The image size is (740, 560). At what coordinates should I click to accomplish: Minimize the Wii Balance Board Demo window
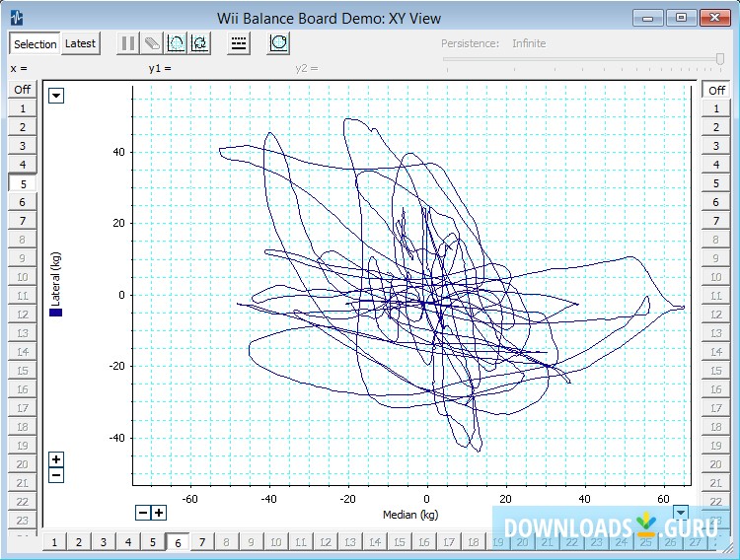(648, 18)
